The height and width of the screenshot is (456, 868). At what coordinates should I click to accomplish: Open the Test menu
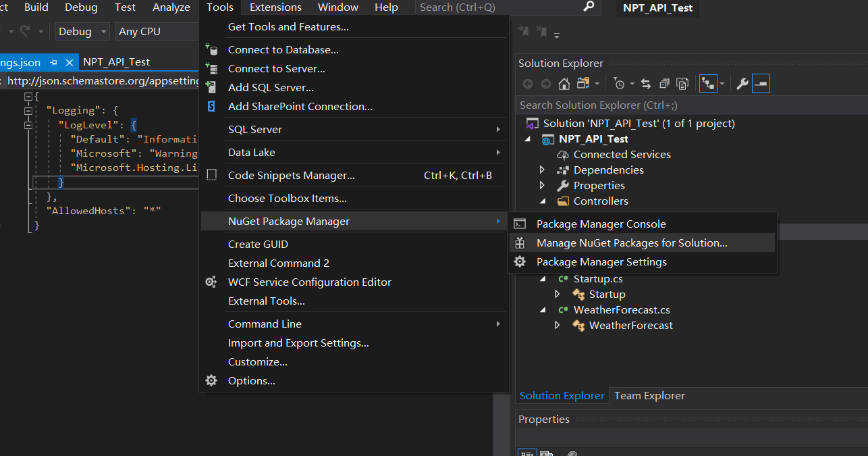click(x=125, y=7)
